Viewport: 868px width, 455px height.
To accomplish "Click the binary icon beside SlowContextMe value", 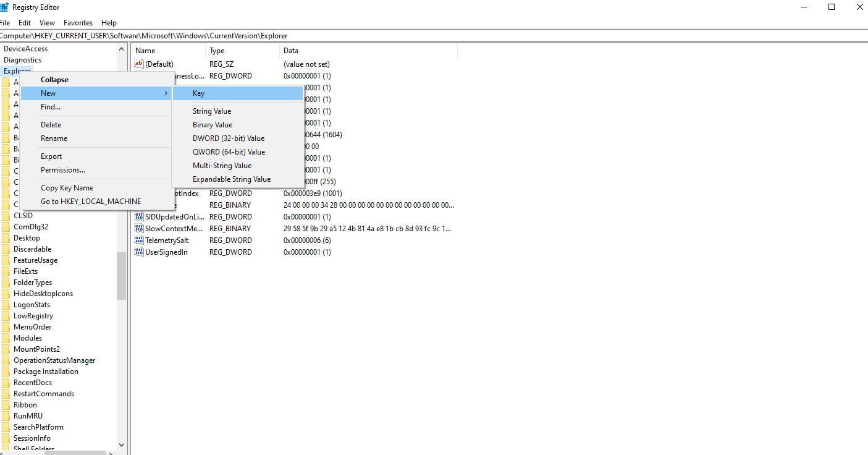I will [x=138, y=228].
